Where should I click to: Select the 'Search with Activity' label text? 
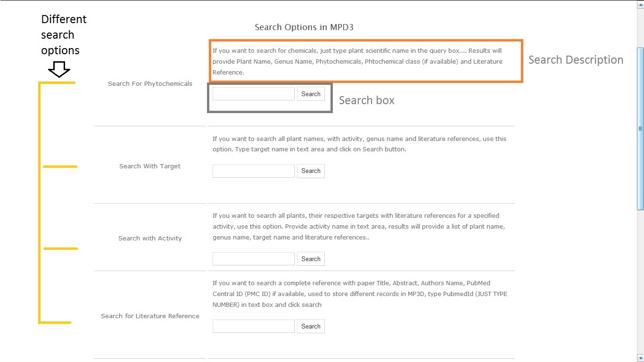[x=150, y=239]
